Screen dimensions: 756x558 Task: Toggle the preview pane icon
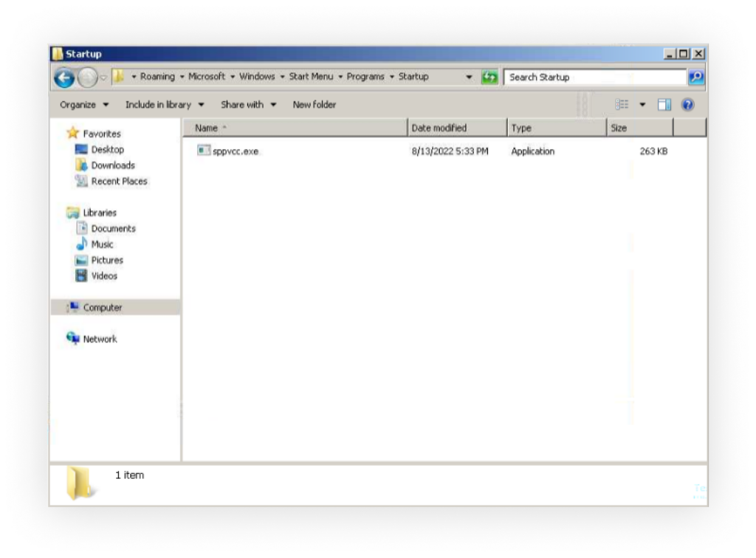(x=664, y=105)
